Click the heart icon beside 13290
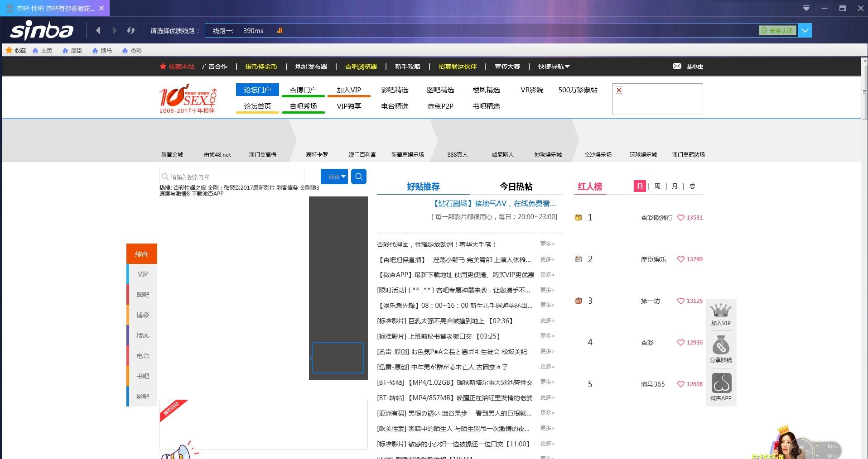 pos(680,259)
